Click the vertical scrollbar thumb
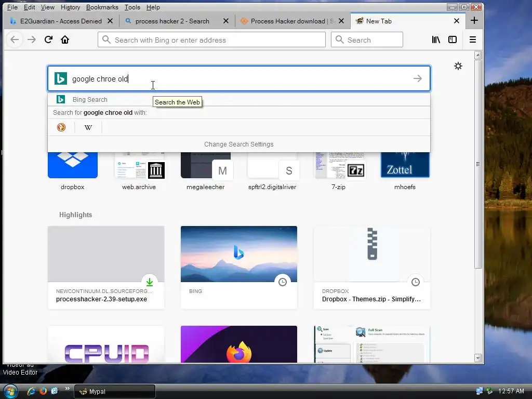This screenshot has width=532, height=399. click(478, 164)
